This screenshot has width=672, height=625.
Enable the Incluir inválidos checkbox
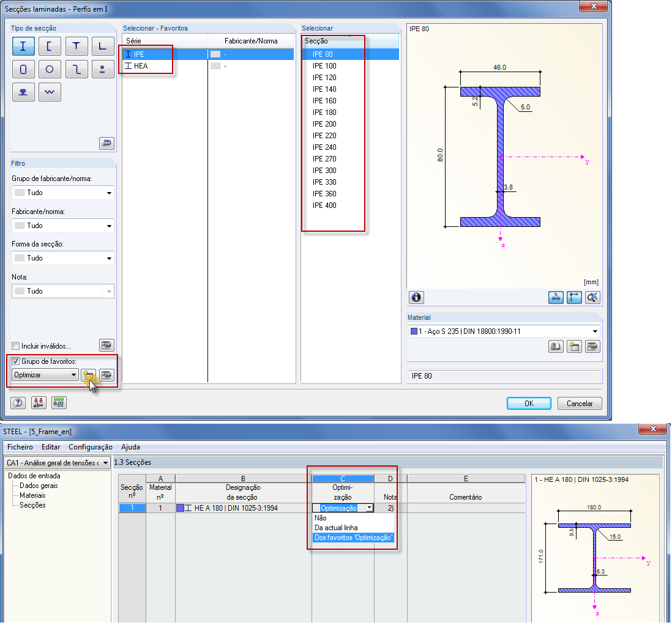coord(16,346)
